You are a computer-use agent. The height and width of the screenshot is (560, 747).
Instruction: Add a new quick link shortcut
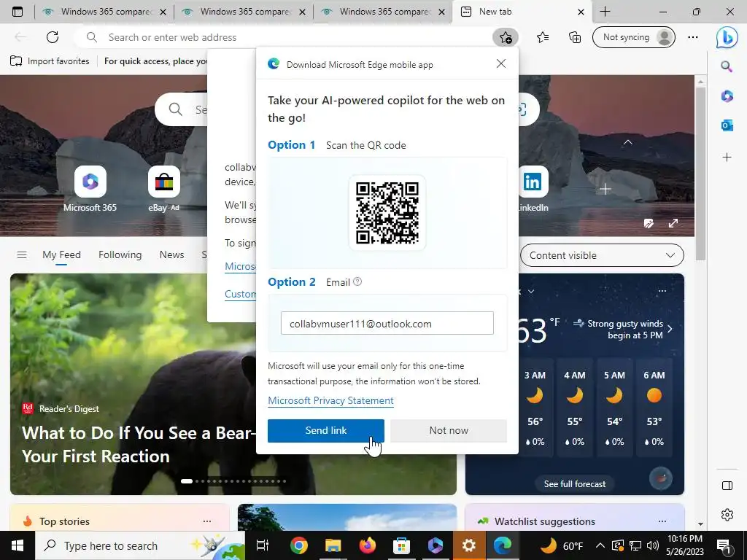tap(605, 189)
